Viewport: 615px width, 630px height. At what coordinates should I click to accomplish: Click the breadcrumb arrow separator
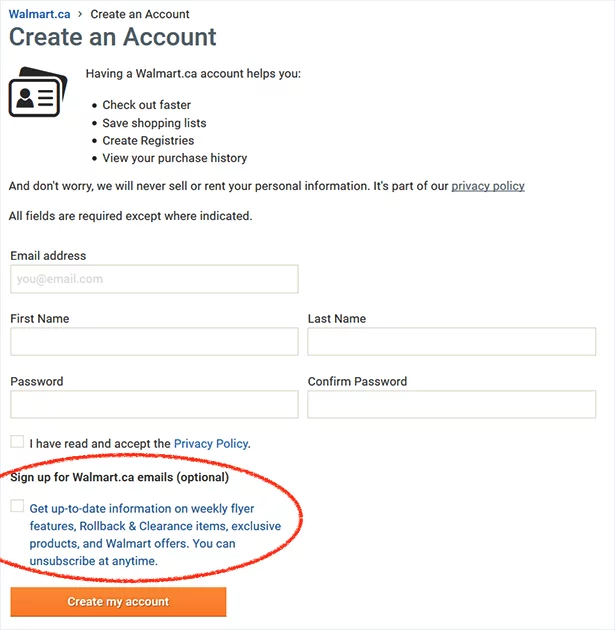80,15
